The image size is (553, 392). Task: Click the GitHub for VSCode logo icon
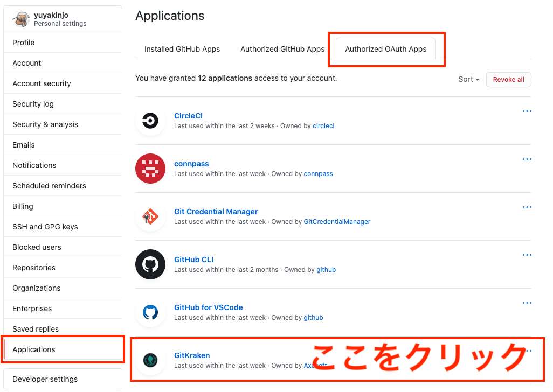tap(150, 312)
